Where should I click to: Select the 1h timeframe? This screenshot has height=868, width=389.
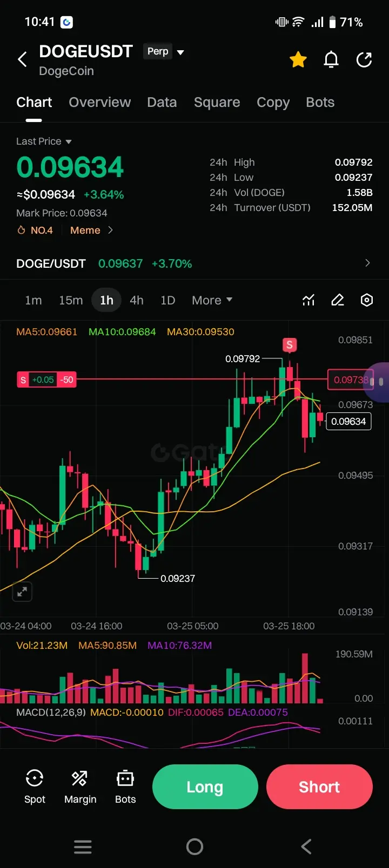click(x=106, y=300)
